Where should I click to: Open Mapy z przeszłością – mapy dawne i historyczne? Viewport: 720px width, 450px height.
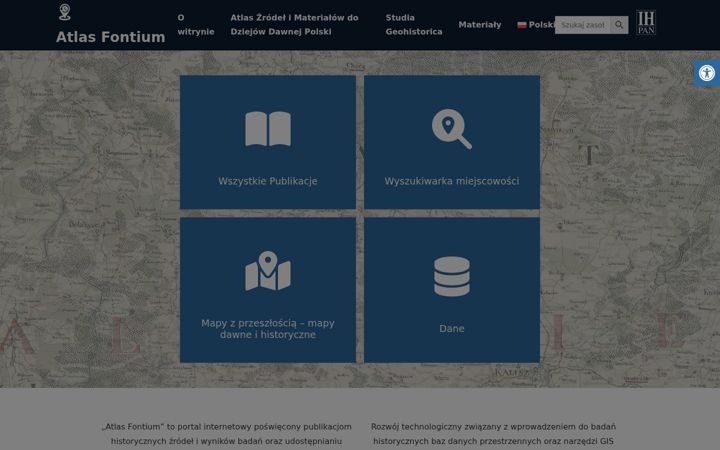268,329
